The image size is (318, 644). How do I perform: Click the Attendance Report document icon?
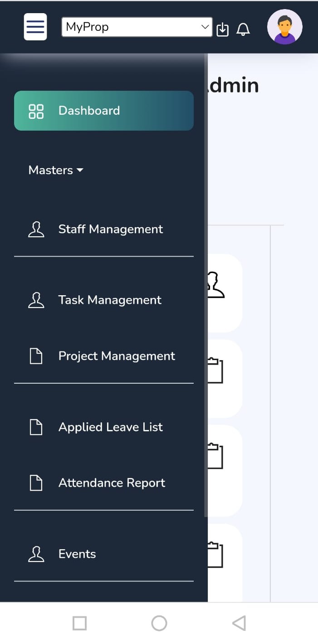[36, 483]
